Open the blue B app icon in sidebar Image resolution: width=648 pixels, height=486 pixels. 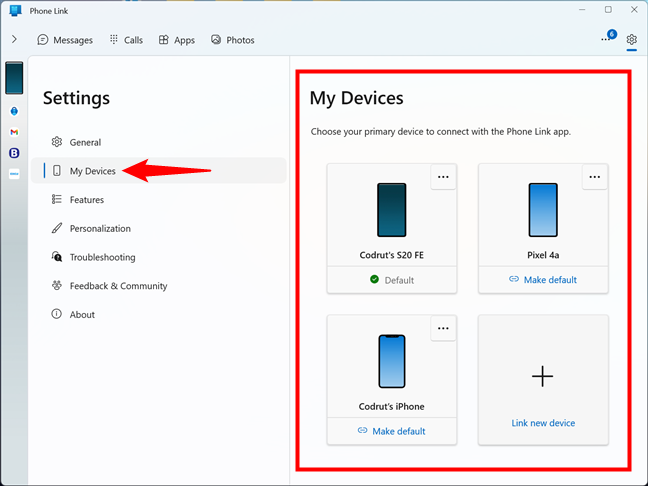[x=14, y=153]
